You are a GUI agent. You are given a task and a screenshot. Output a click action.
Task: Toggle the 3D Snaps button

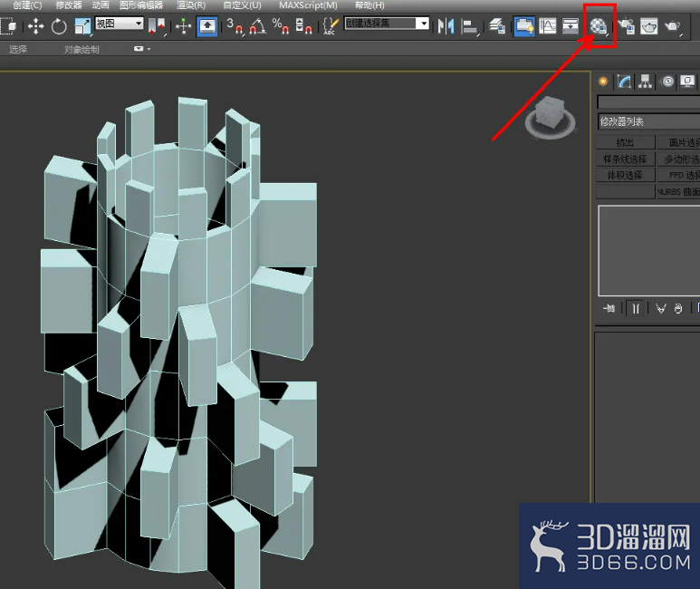click(235, 26)
